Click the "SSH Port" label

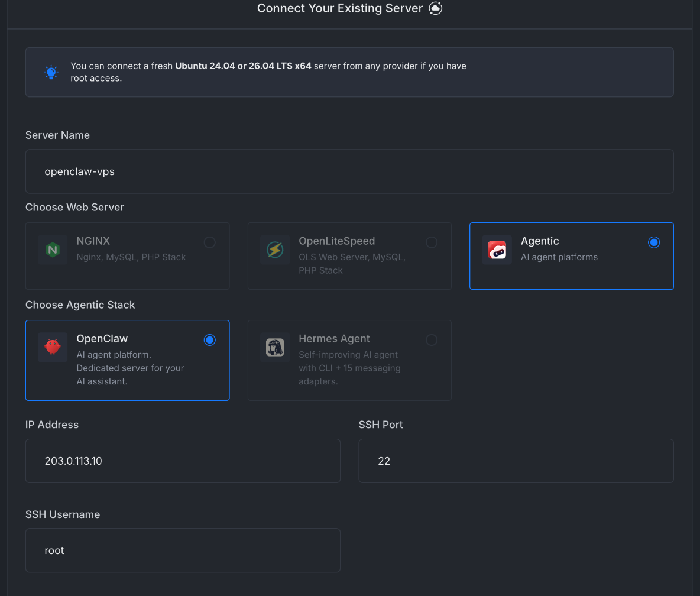point(381,425)
